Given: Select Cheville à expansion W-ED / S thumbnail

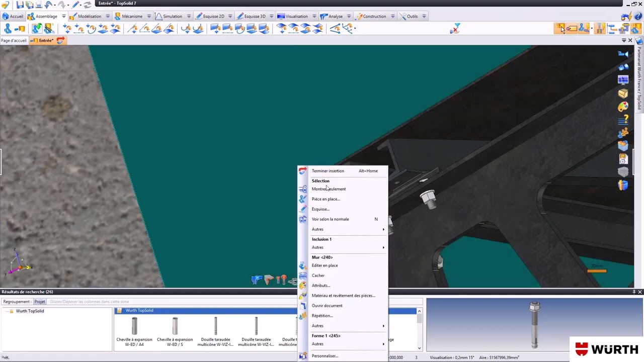Looking at the screenshot, I should 175,331.
